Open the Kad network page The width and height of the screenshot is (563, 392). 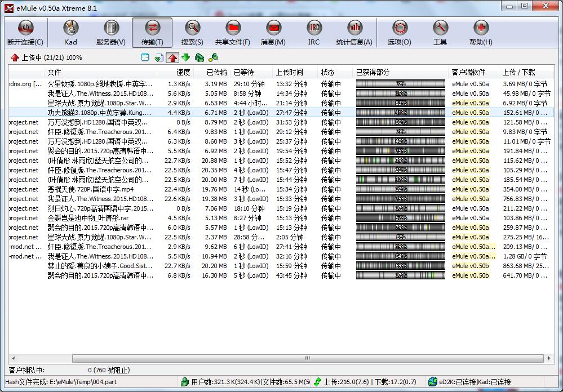[x=71, y=33]
